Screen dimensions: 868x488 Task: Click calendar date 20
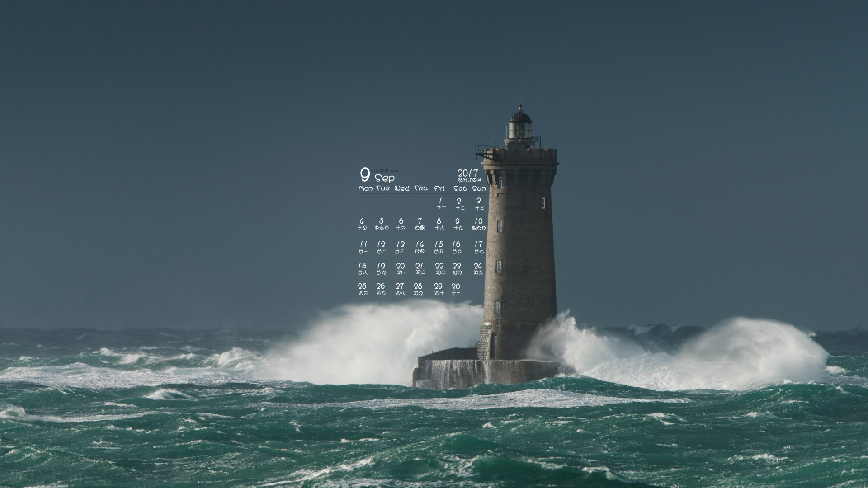pyautogui.click(x=401, y=266)
